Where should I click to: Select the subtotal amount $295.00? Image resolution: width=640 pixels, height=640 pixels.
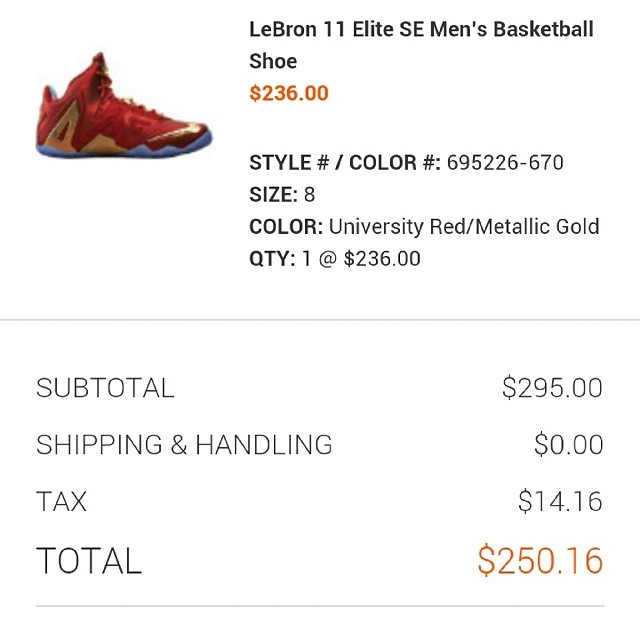tap(552, 388)
